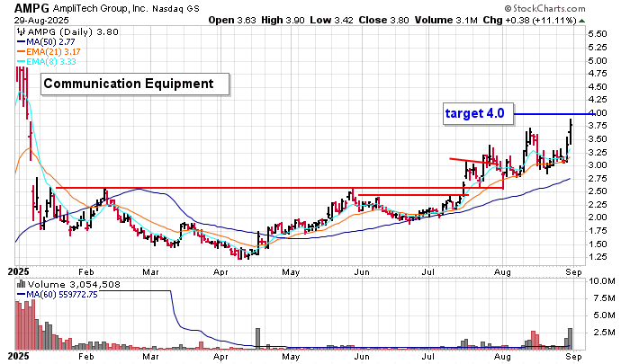Viewport: 630px width, 364px height.
Task: Click the EMA(8) 3.33 legend entry
Action: click(x=46, y=61)
